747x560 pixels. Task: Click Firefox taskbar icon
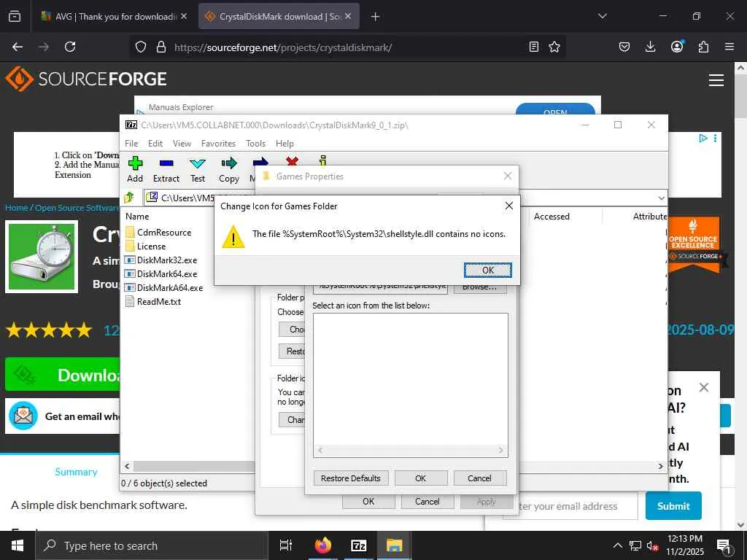point(323,545)
